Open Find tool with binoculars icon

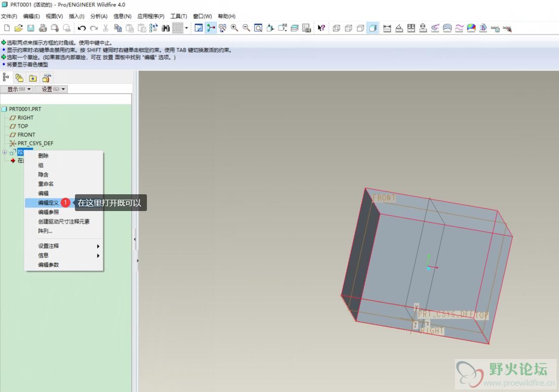coord(166,28)
